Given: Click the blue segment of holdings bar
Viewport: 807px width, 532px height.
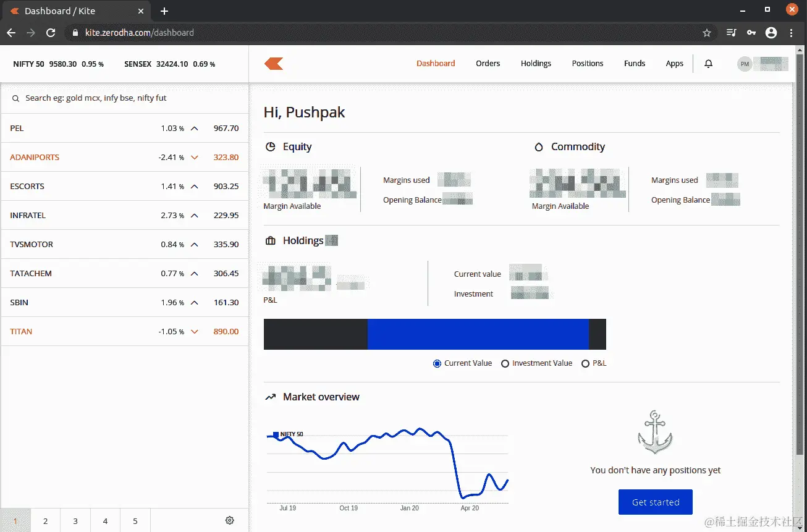Looking at the screenshot, I should pos(478,334).
